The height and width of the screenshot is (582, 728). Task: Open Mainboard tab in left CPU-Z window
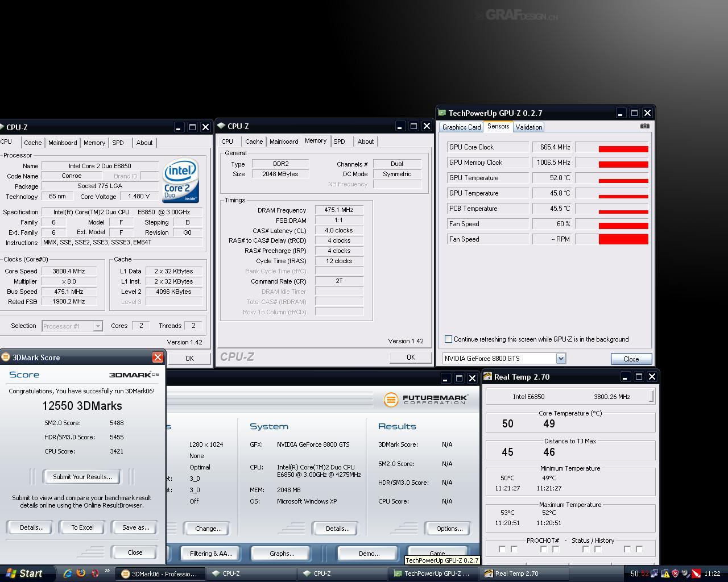(63, 143)
